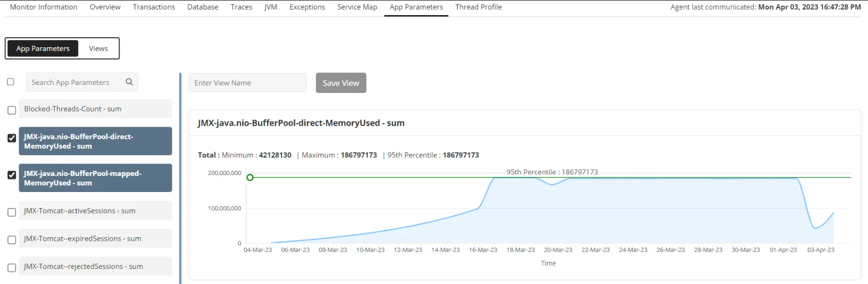Screen dimensions: 868x284
Task: Open the Thread Profile tab
Action: 478,7
